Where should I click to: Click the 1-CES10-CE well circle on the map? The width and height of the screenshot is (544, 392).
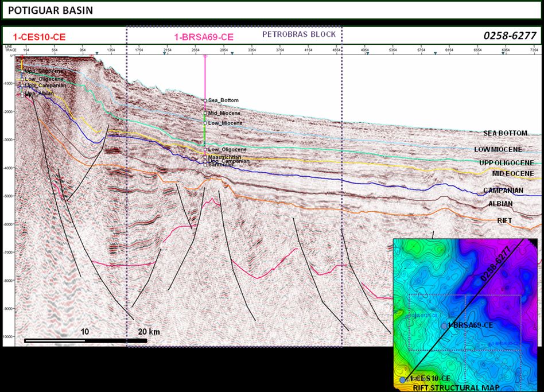(x=403, y=379)
